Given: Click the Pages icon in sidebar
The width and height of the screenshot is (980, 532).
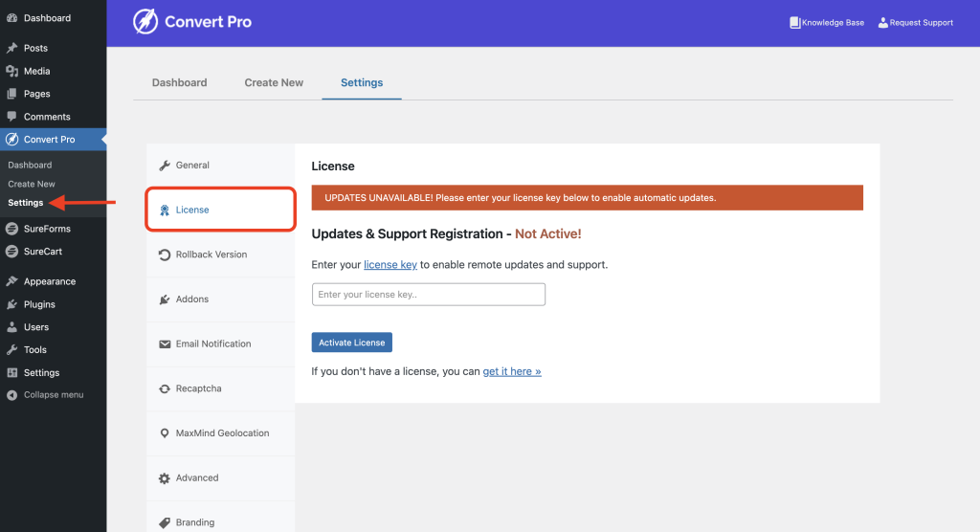Looking at the screenshot, I should [x=11, y=94].
